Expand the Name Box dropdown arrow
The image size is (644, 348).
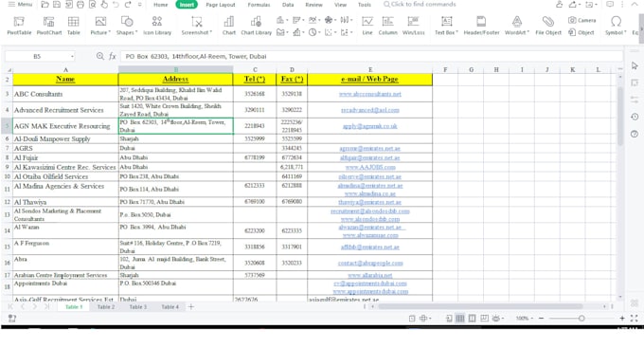pyautogui.click(x=72, y=56)
